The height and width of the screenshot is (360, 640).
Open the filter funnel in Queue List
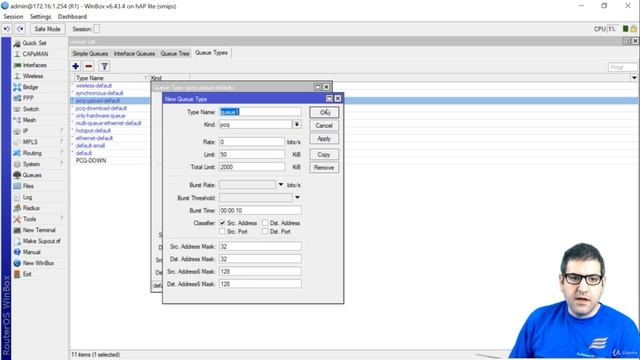(104, 66)
